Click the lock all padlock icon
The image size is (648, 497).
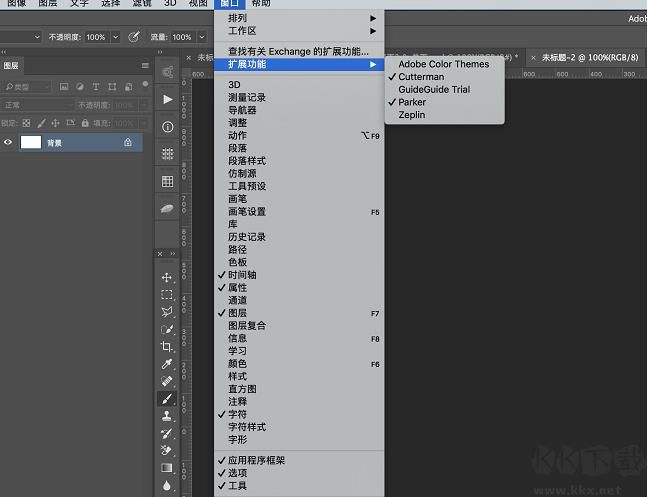[x=85, y=123]
